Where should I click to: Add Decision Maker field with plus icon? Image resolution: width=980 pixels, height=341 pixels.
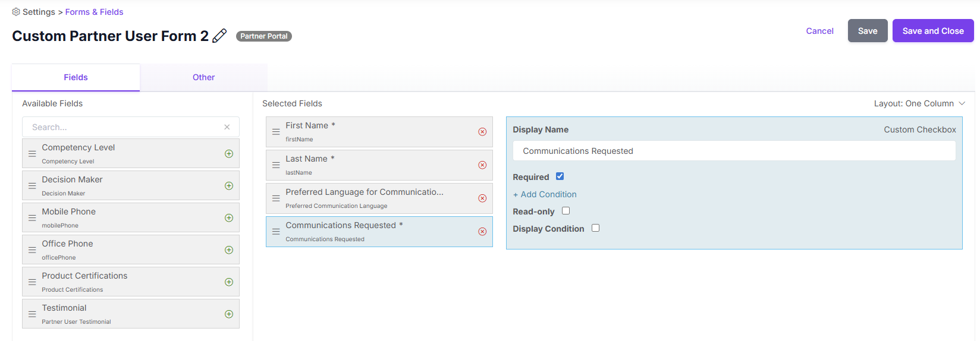click(229, 186)
